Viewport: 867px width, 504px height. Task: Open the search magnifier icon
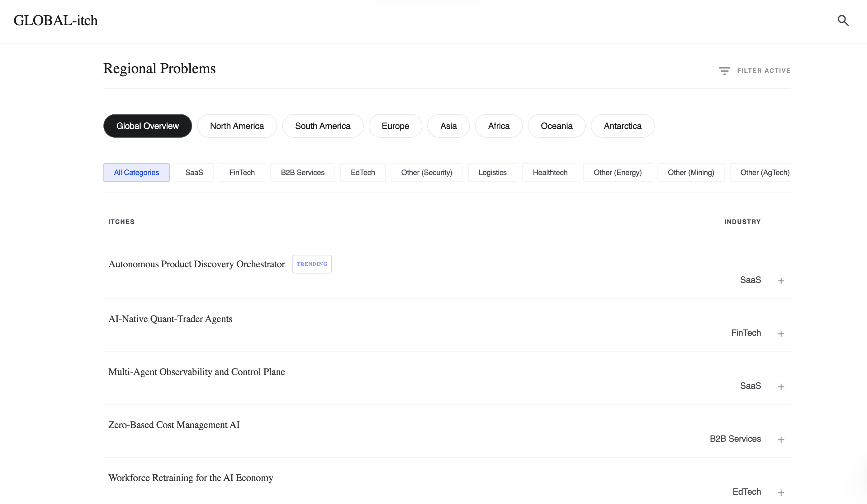coord(843,21)
